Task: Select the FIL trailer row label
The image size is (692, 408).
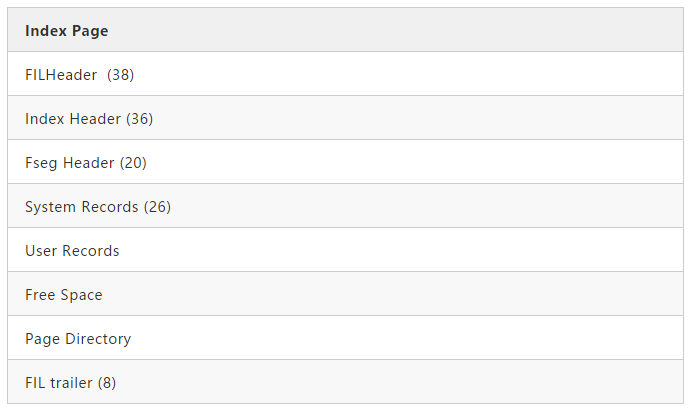Action: coord(59,383)
